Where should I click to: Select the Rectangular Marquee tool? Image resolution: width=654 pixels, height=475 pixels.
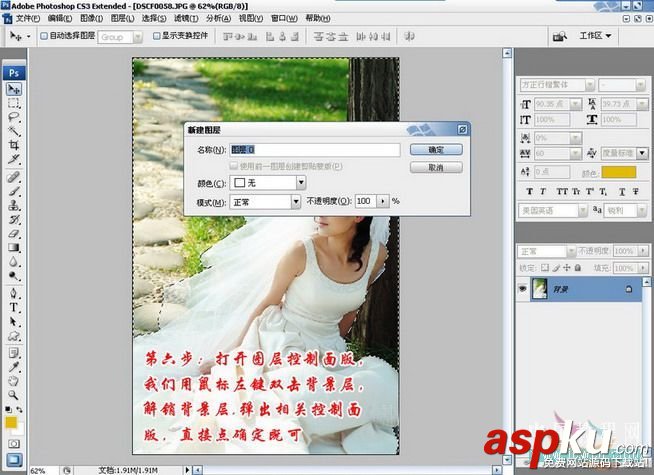tap(14, 103)
